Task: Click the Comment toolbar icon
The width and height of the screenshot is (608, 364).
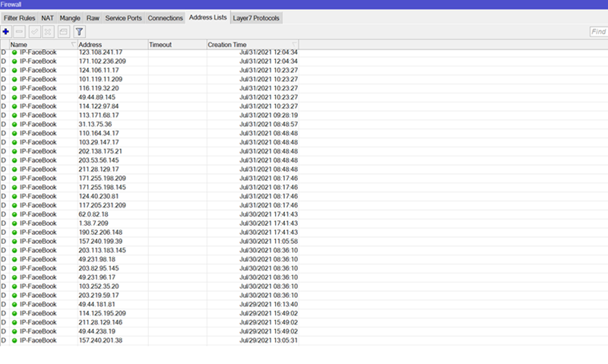Action: (x=62, y=31)
